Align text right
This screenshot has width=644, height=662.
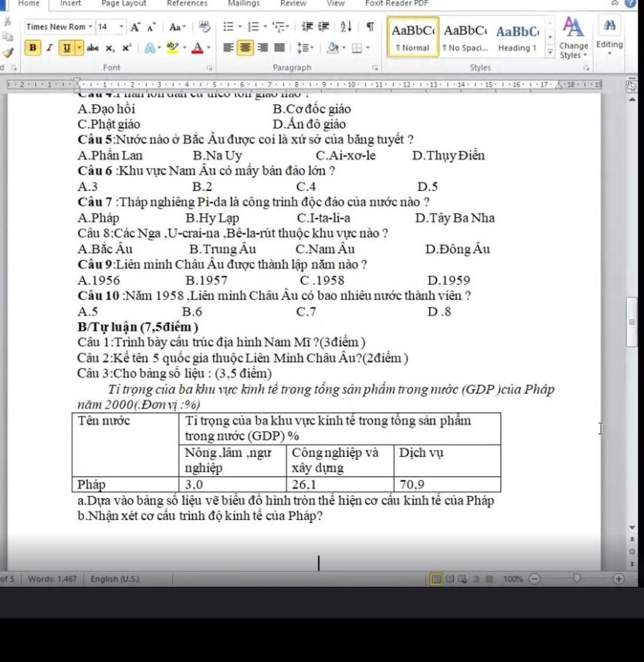point(263,48)
